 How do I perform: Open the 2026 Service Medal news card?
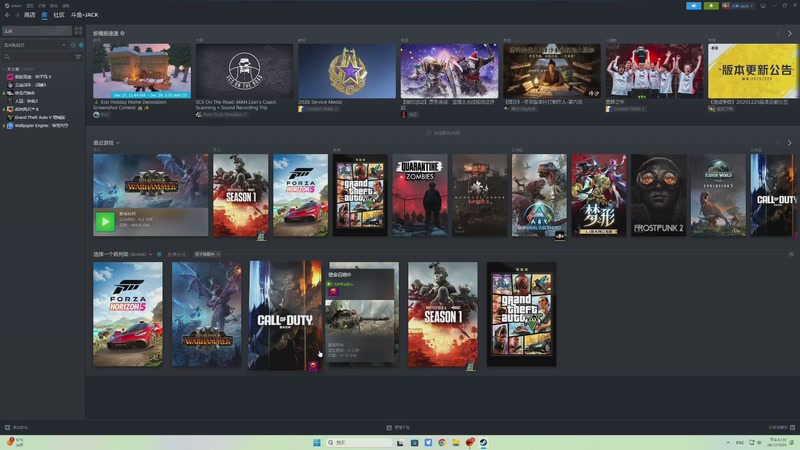pyautogui.click(x=347, y=70)
